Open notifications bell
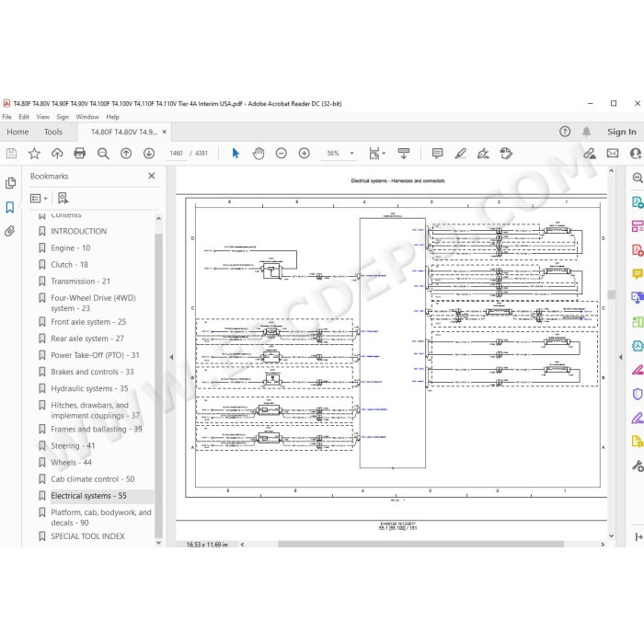644x644 pixels. [587, 132]
